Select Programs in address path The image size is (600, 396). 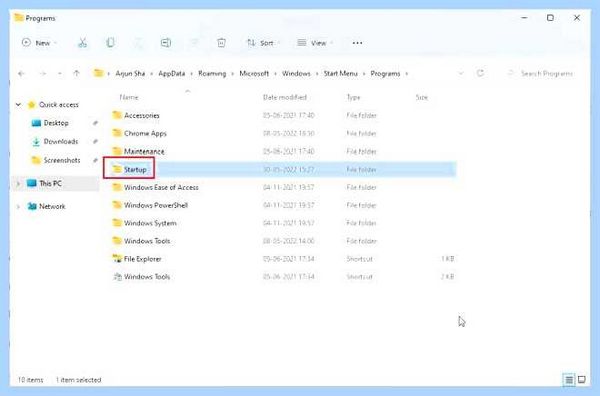[385, 73]
